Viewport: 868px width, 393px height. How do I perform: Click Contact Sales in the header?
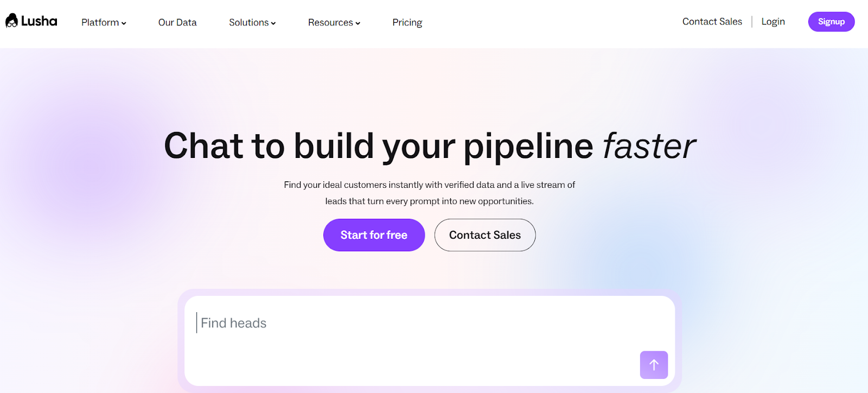[x=712, y=22]
